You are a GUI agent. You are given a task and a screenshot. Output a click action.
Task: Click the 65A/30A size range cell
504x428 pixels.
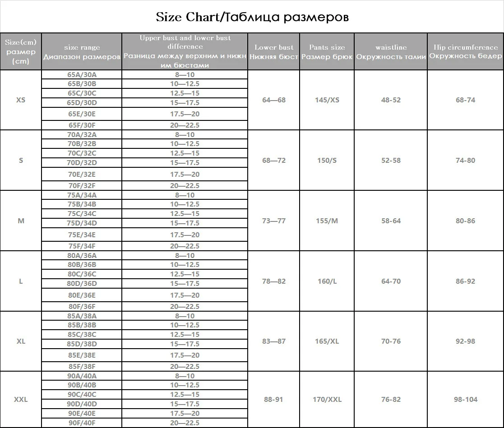tap(82, 74)
